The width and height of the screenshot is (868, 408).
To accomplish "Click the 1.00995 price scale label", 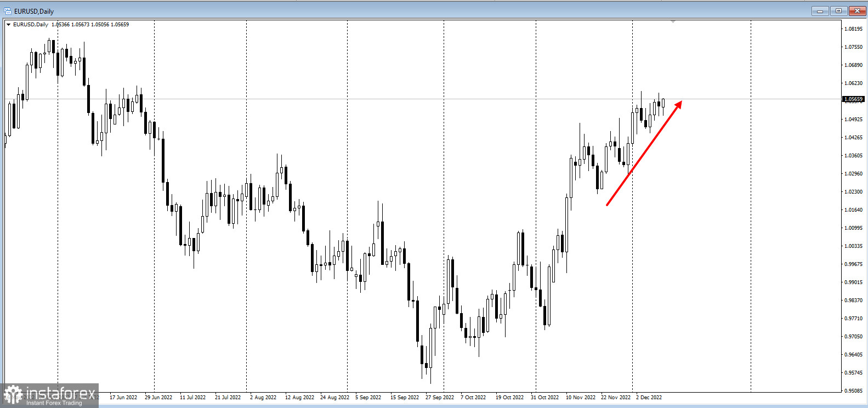I will 853,228.
